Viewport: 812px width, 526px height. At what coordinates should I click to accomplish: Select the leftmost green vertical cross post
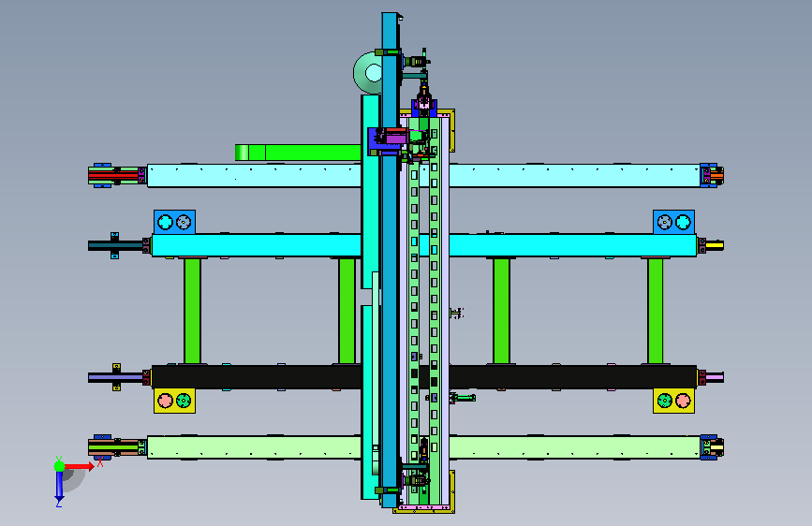click(192, 311)
